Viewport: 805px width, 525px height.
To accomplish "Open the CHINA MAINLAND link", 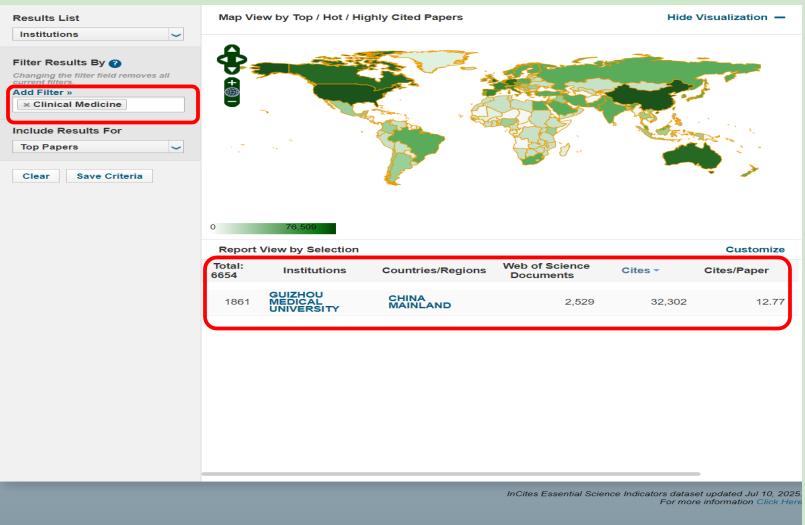I will [x=419, y=302].
